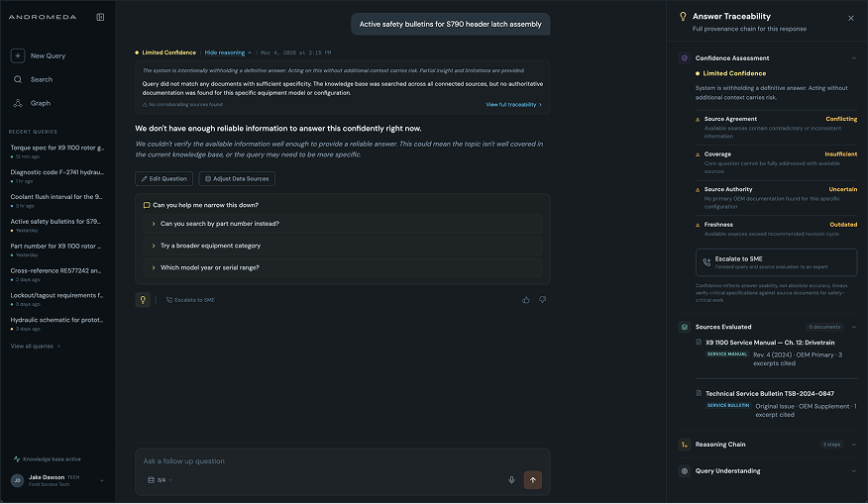Click the thumbs up feedback icon

526,300
